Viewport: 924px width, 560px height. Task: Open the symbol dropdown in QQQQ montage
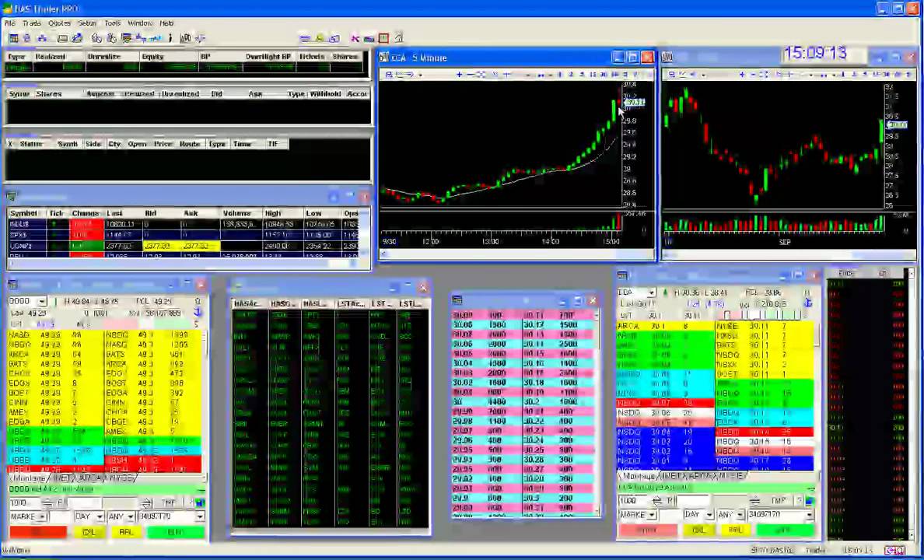click(41, 301)
